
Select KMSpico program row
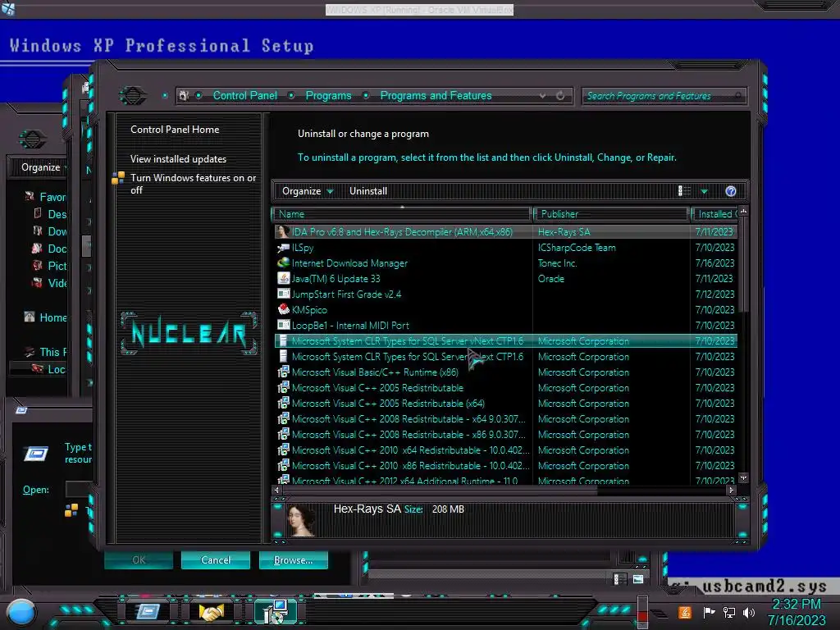505,309
